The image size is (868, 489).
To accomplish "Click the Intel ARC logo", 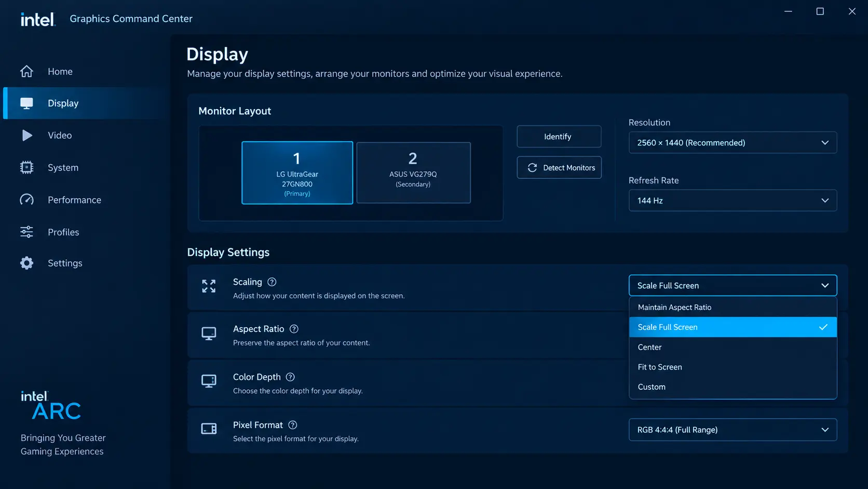I will [x=51, y=405].
